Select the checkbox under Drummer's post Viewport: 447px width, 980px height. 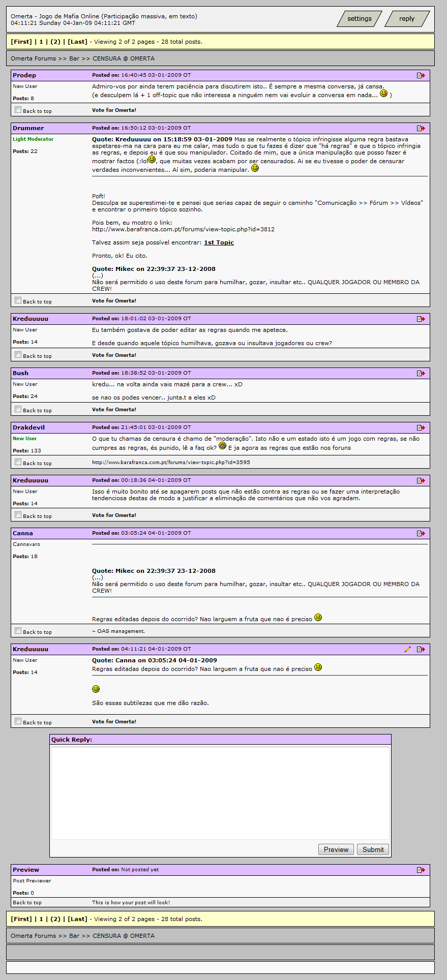point(18,300)
